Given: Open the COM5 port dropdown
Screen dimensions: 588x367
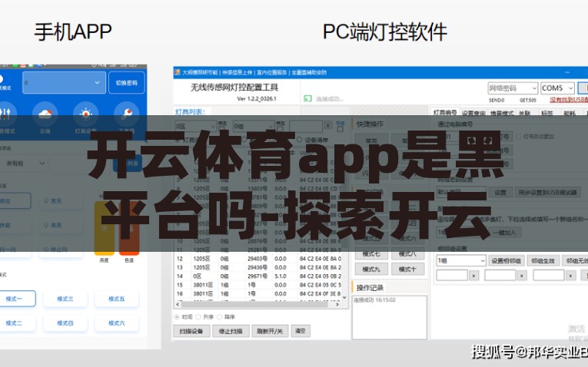Looking at the screenshot, I should 557,88.
